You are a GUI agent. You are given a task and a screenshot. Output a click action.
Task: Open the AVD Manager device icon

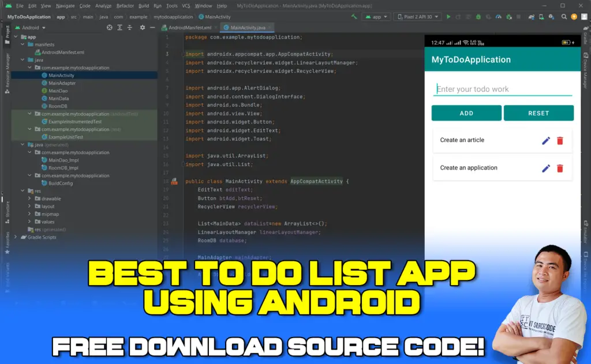541,17
